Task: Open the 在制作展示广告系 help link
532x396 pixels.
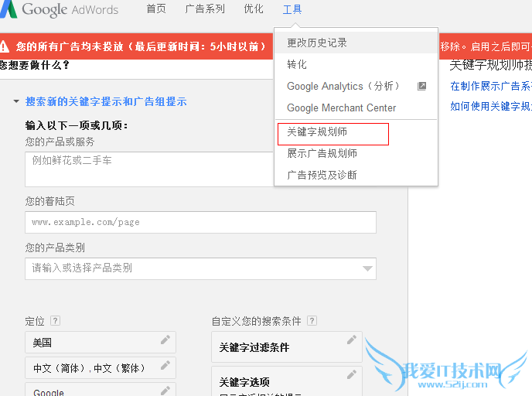Action: point(491,86)
